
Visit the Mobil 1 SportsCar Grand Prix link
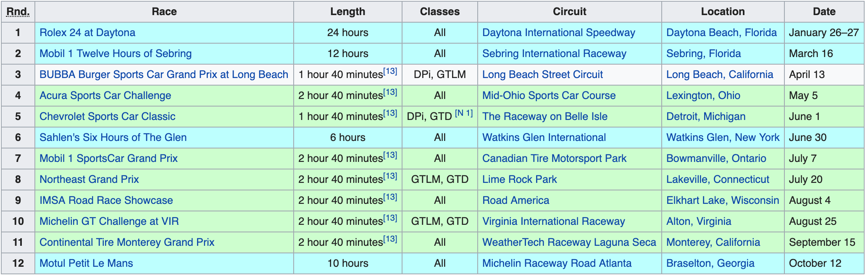[108, 159]
